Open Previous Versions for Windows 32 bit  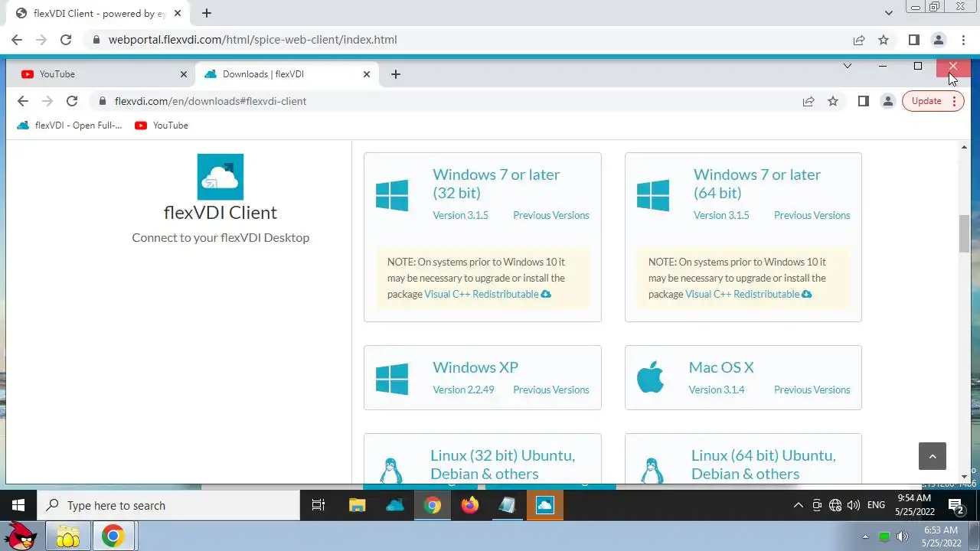pos(551,215)
